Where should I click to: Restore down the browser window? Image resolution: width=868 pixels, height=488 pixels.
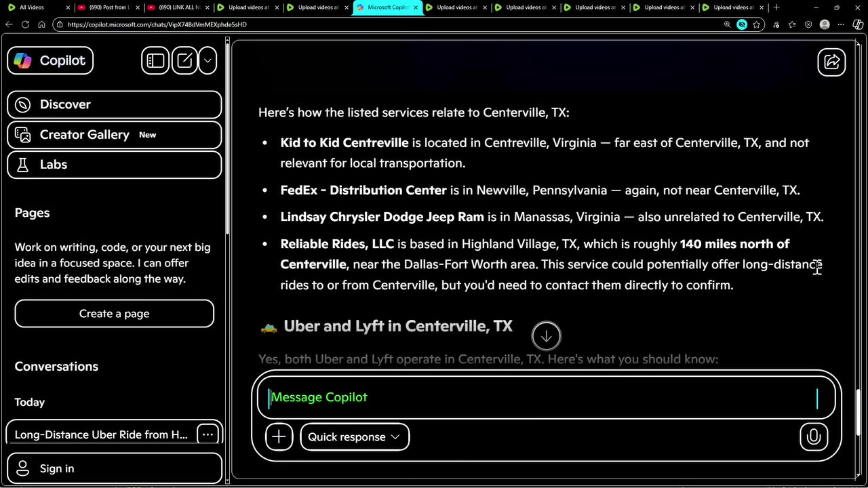(x=837, y=7)
